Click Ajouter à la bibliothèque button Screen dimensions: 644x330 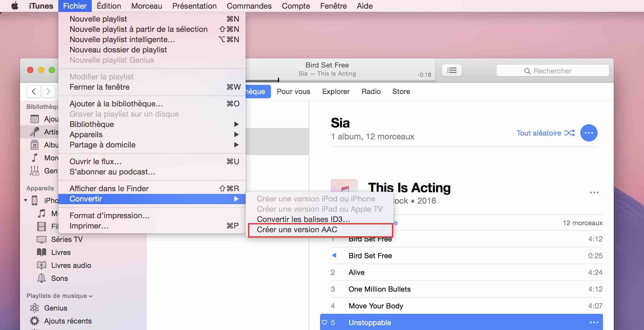click(117, 103)
